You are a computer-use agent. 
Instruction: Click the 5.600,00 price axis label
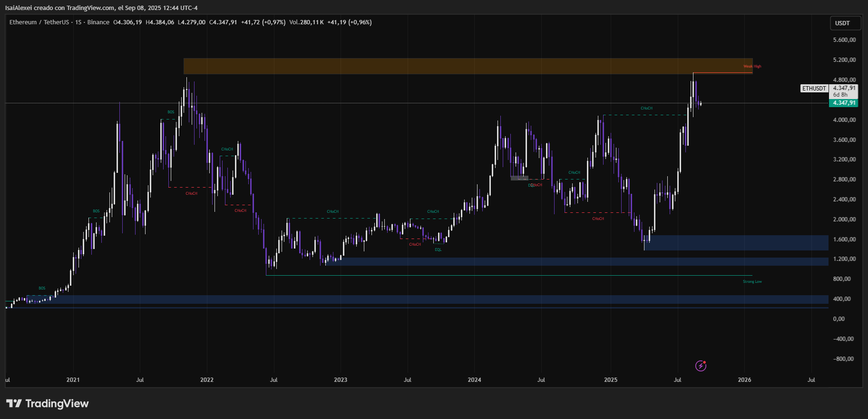(x=844, y=40)
